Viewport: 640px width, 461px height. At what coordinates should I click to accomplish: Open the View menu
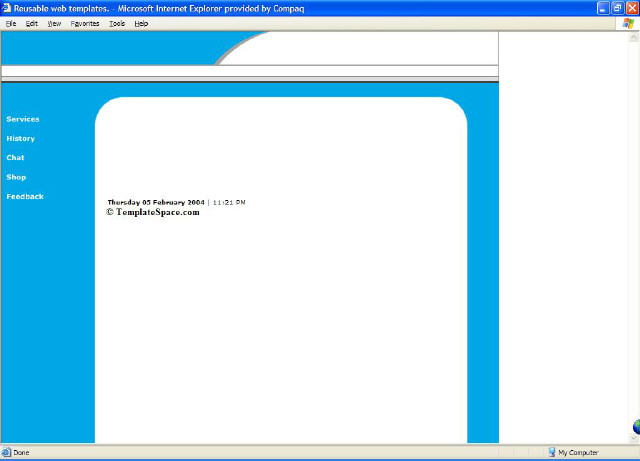pyautogui.click(x=54, y=23)
